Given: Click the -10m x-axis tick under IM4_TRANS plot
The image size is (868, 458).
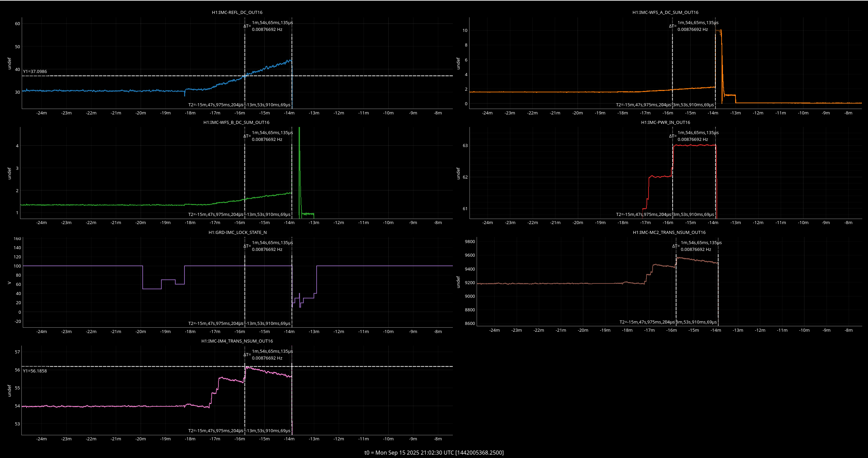Looking at the screenshot, I should pyautogui.click(x=388, y=439).
